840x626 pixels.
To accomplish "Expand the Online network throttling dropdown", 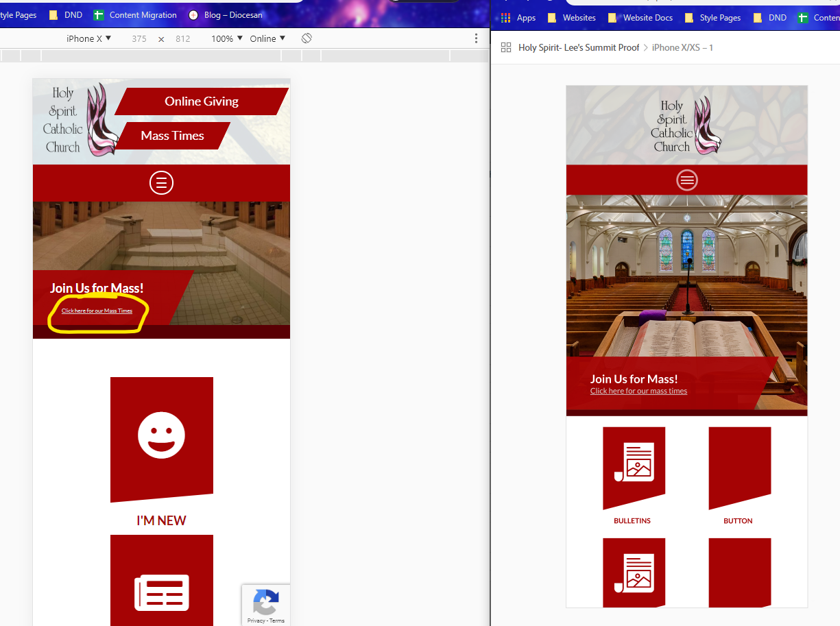I will pyautogui.click(x=267, y=38).
